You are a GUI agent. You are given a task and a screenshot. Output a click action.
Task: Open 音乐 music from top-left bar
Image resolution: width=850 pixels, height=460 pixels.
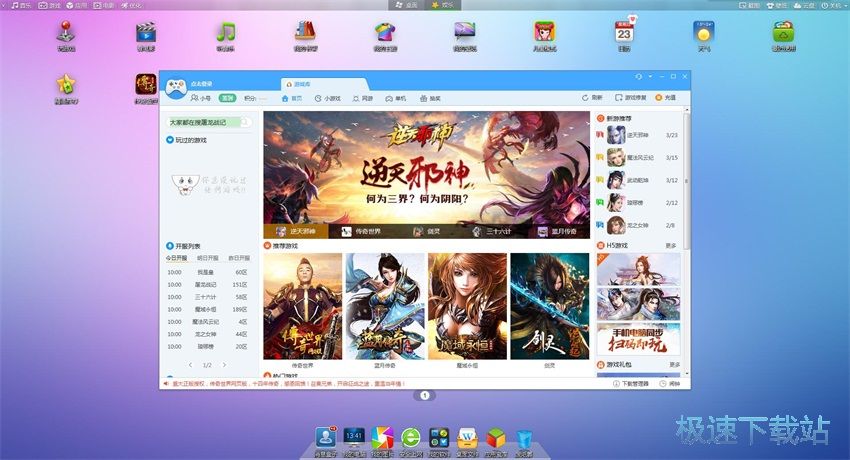[21, 5]
